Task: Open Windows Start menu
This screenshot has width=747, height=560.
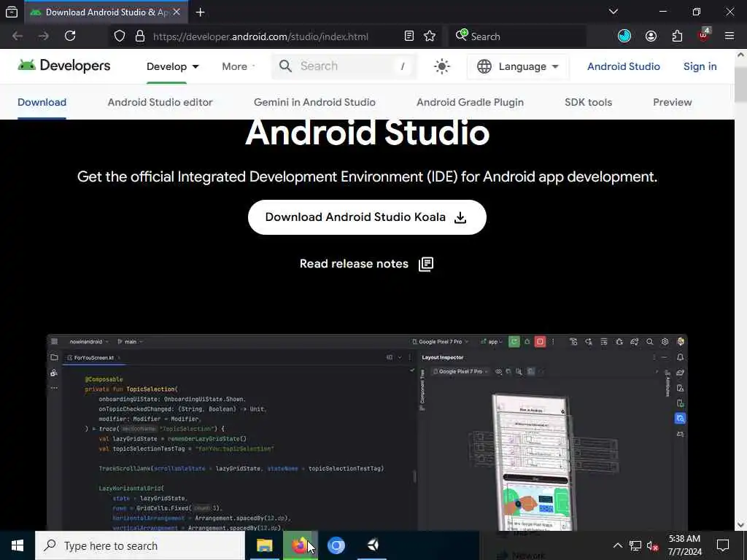Action: [x=18, y=545]
